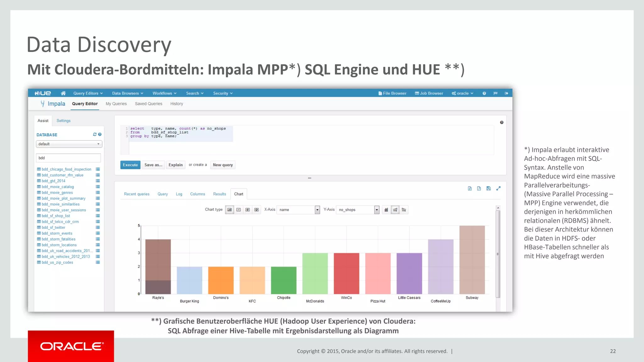Click the New query button
Screen dimensions: 644x362
coord(223,165)
